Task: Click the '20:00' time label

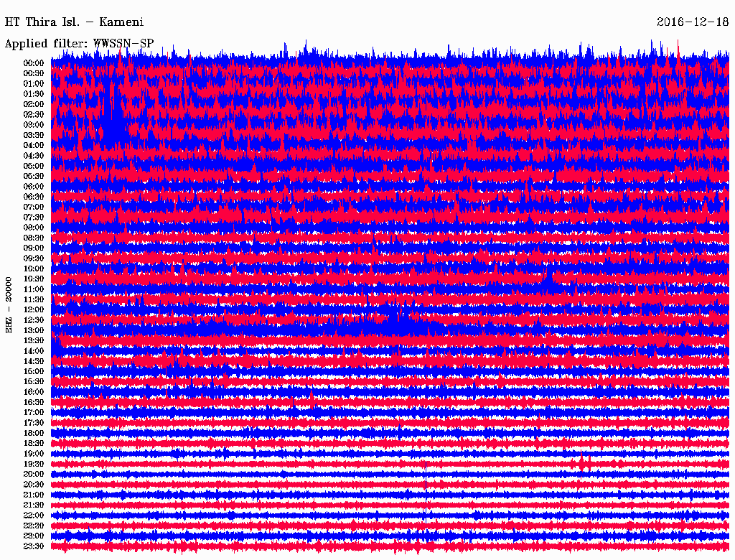Action: 34,474
